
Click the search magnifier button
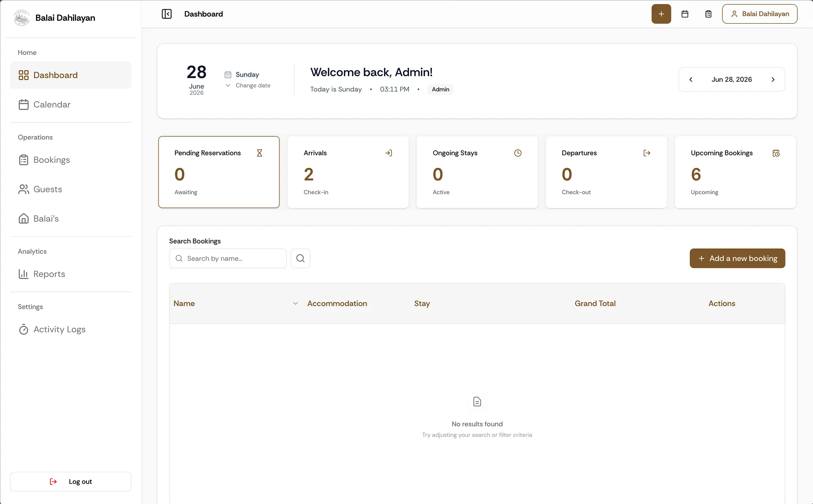click(x=300, y=258)
